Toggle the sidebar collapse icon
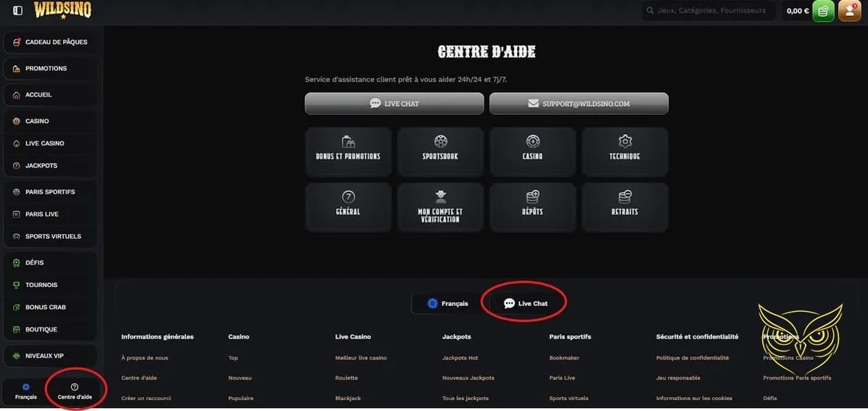Screen dimensions: 868x411 18,11
